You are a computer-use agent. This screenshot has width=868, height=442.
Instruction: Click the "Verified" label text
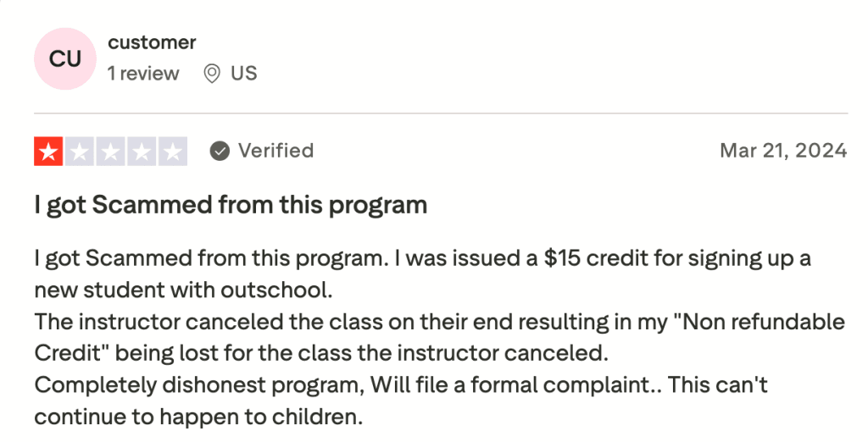pyautogui.click(x=275, y=151)
